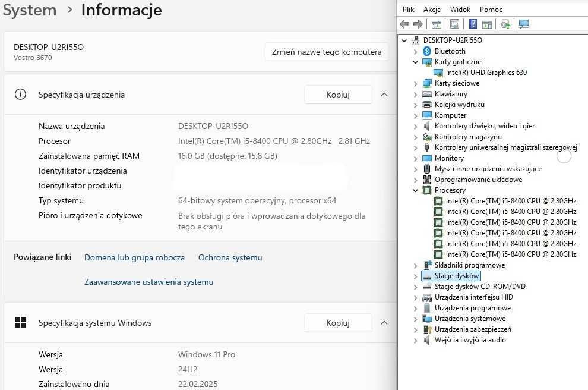Click the update driver toolbar icon
This screenshot has height=390, width=588.
505,24
